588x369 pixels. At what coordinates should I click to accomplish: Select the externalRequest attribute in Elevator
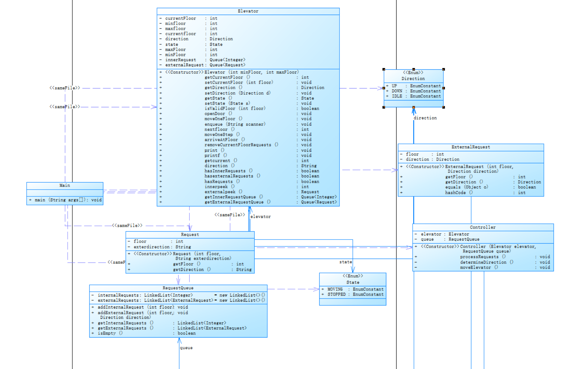(x=202, y=65)
